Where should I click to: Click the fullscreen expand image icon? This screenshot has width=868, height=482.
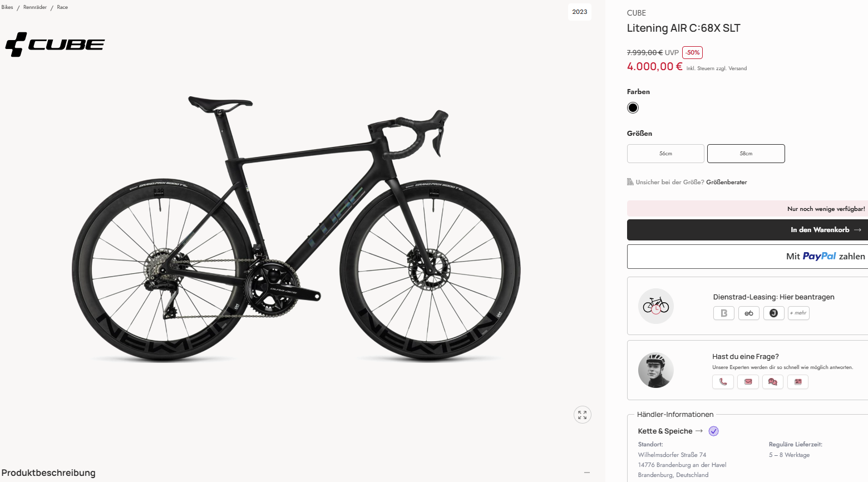582,415
